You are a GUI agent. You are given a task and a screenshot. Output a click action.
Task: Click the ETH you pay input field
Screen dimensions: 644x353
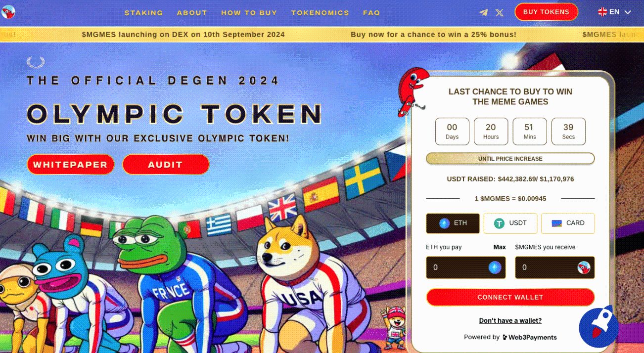coord(466,267)
